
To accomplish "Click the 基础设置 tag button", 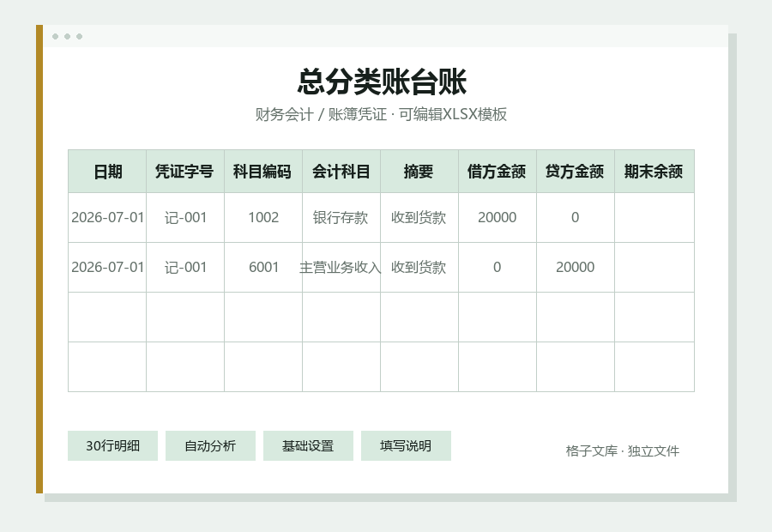I will point(308,446).
